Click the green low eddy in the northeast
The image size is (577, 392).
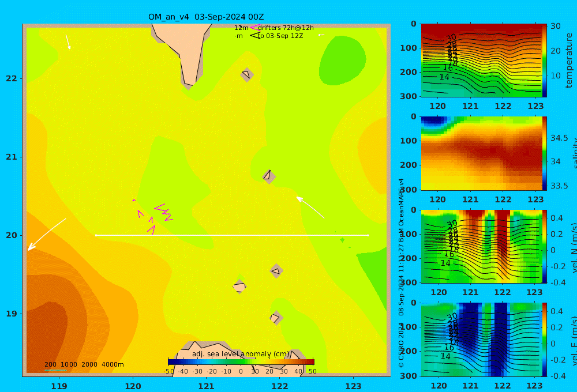point(343,61)
